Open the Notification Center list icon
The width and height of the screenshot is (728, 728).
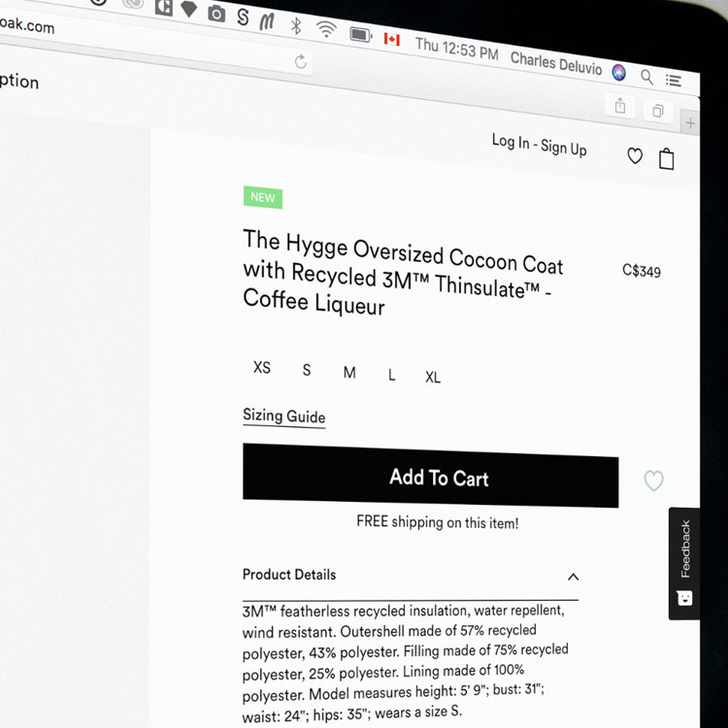coord(674,81)
